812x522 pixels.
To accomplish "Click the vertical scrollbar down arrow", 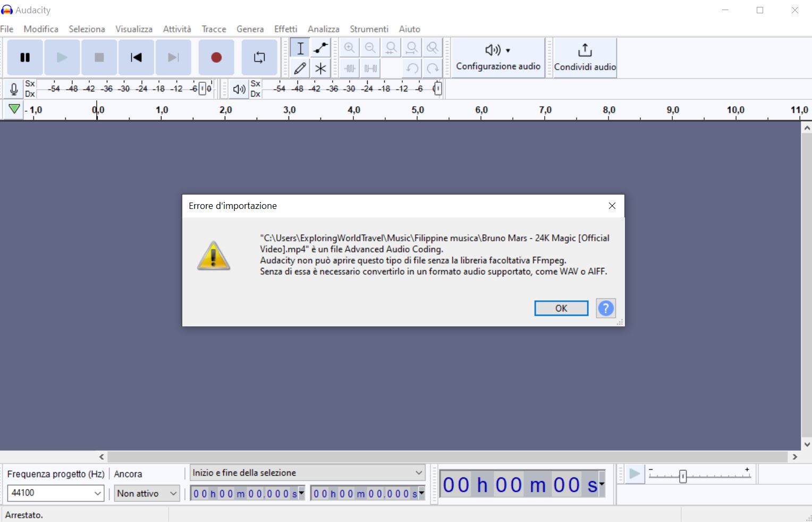I will (807, 444).
